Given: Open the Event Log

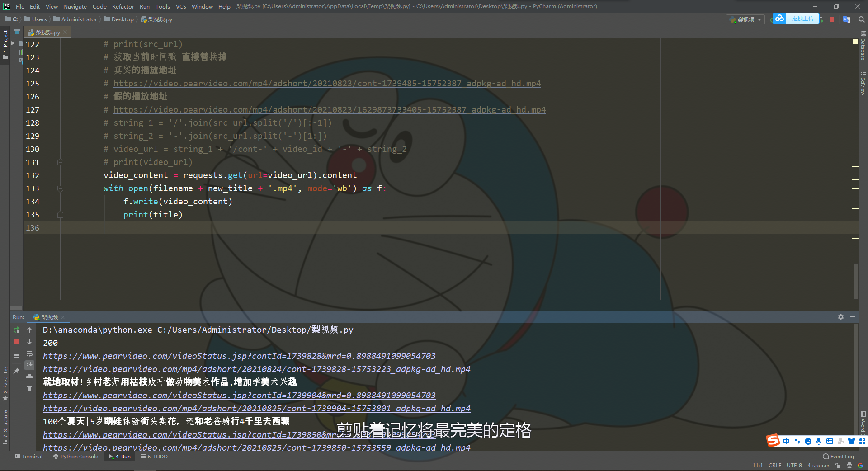Looking at the screenshot, I should 839,457.
